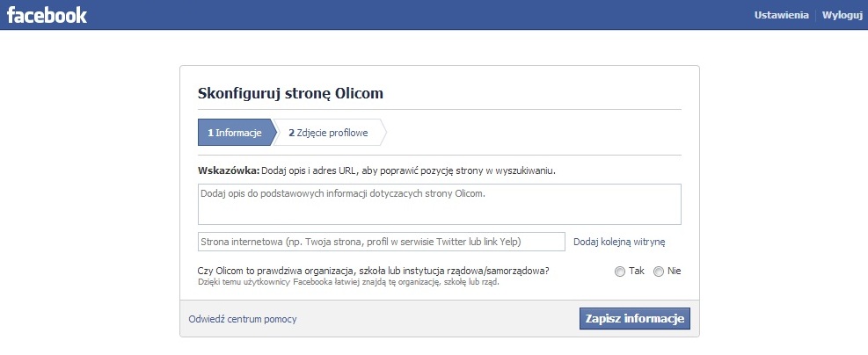Click the bold 'Wskazówka:' label
This screenshot has width=868, height=355.
click(230, 170)
